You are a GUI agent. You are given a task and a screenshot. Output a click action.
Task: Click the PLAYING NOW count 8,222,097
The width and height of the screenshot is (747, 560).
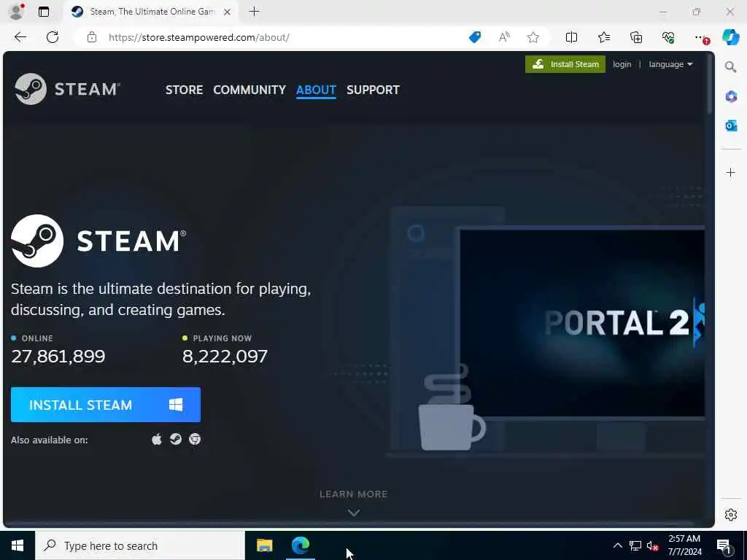pos(225,356)
